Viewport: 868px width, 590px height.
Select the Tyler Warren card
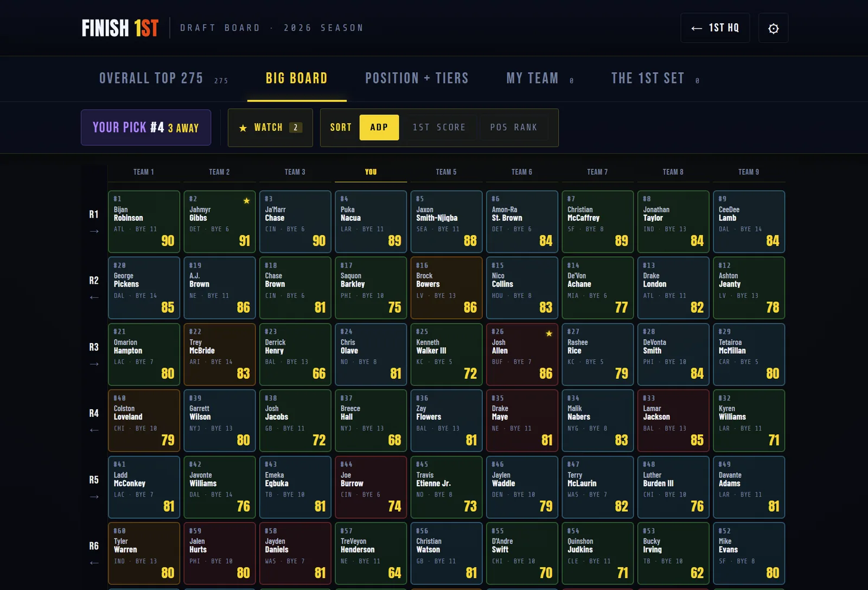point(144,554)
